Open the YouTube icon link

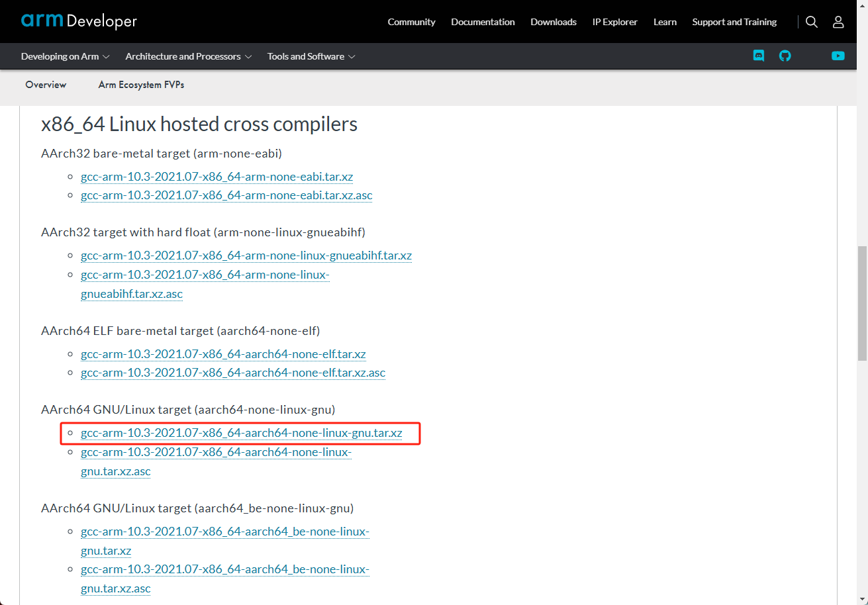tap(838, 56)
